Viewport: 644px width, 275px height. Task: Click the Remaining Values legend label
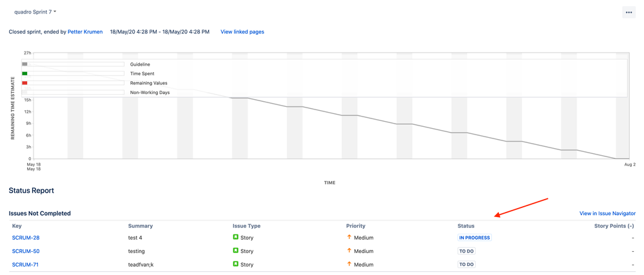(149, 83)
